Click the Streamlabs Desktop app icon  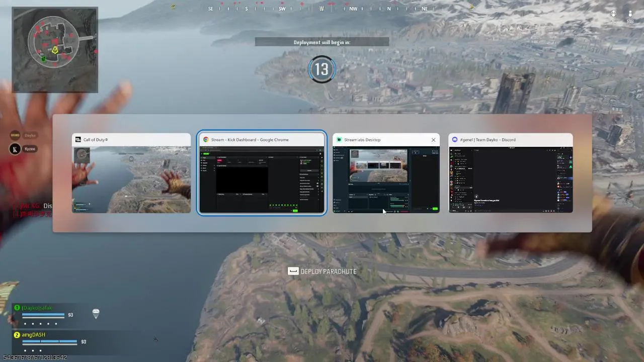click(340, 140)
